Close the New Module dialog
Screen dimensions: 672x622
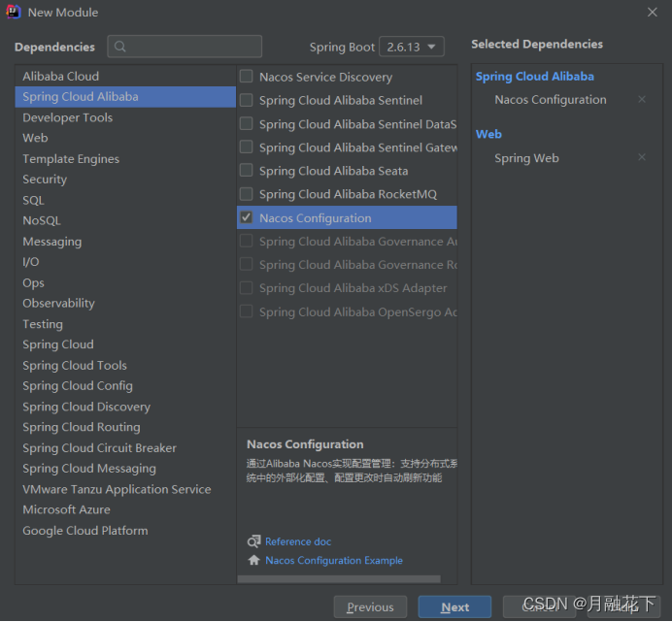[x=652, y=12]
